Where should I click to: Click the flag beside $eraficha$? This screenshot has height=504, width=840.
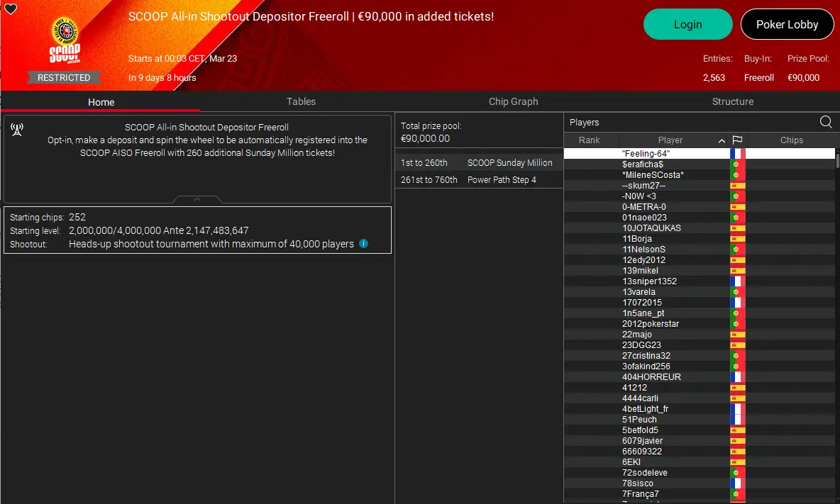click(x=737, y=164)
